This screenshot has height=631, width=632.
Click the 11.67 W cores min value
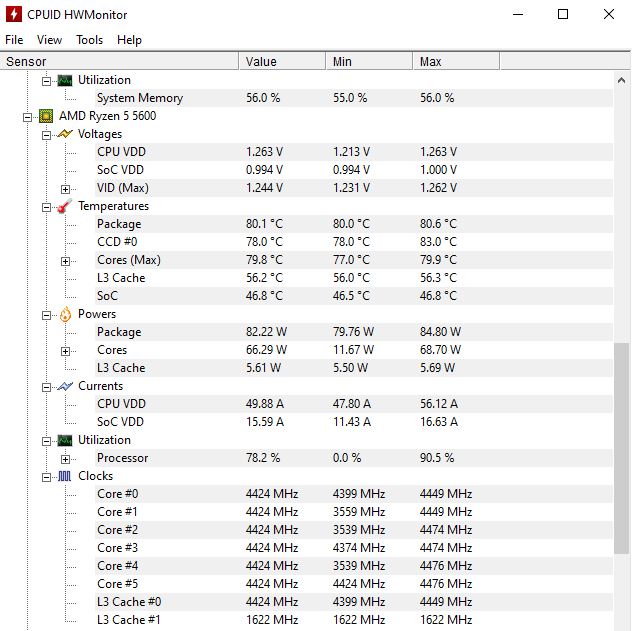[x=353, y=350]
